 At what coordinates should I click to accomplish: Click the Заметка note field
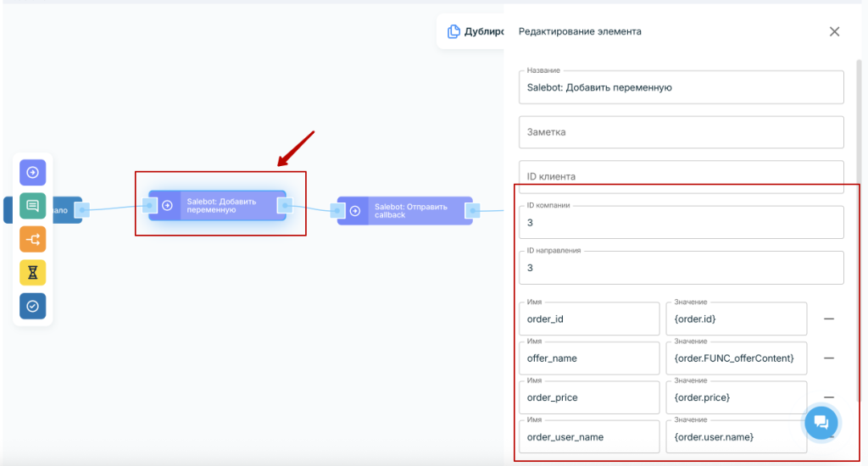pos(681,132)
